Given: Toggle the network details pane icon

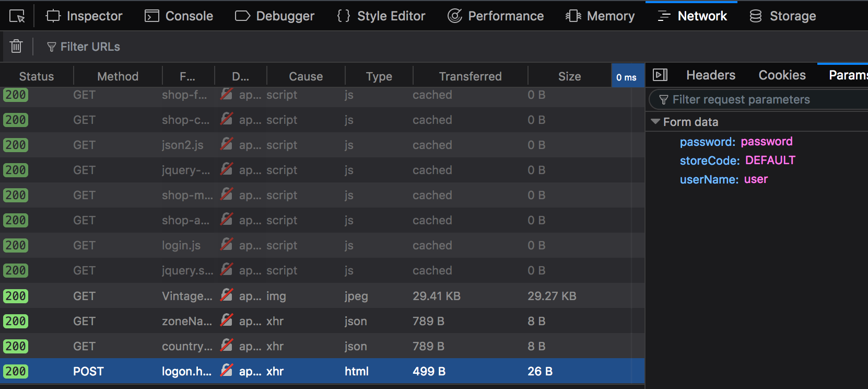Looking at the screenshot, I should 660,75.
